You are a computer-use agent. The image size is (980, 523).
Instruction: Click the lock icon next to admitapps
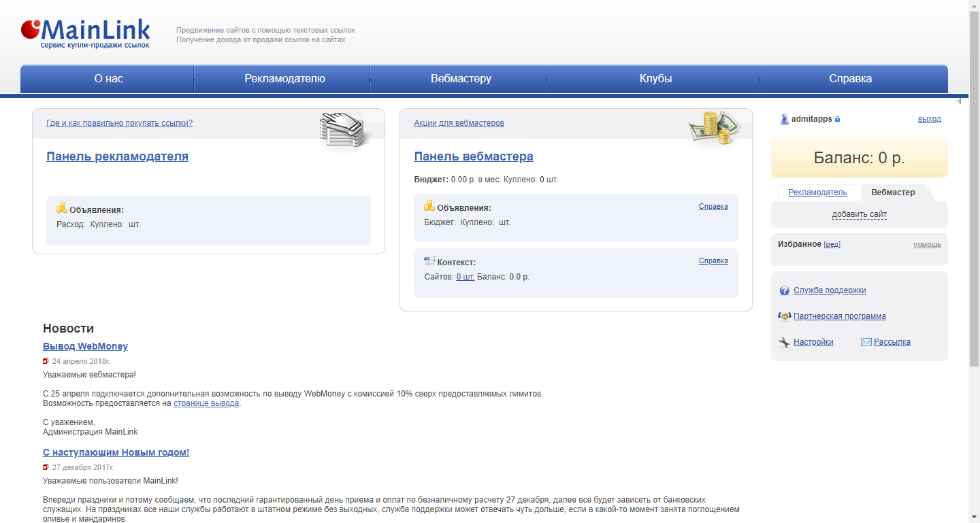click(837, 119)
